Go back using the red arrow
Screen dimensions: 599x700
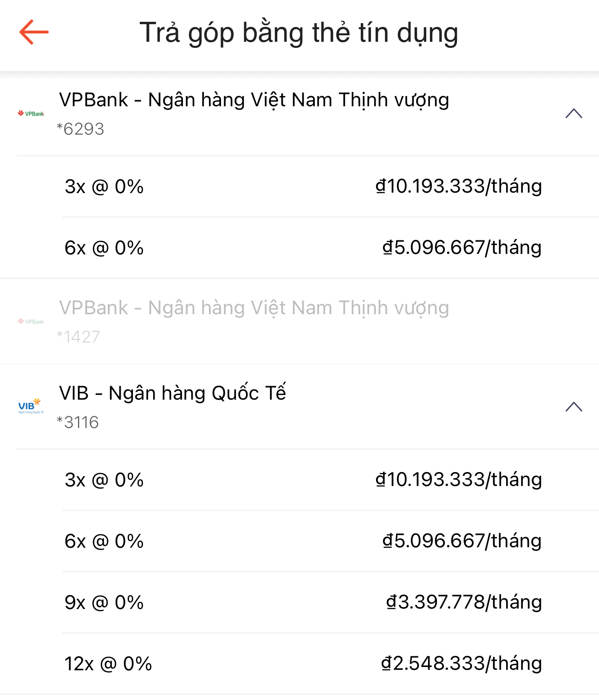pyautogui.click(x=34, y=32)
